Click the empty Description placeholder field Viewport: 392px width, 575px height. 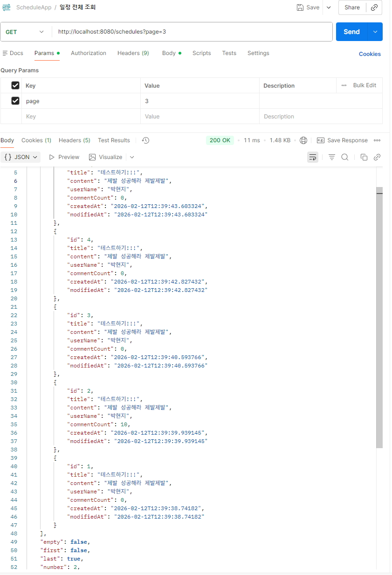[x=321, y=117]
